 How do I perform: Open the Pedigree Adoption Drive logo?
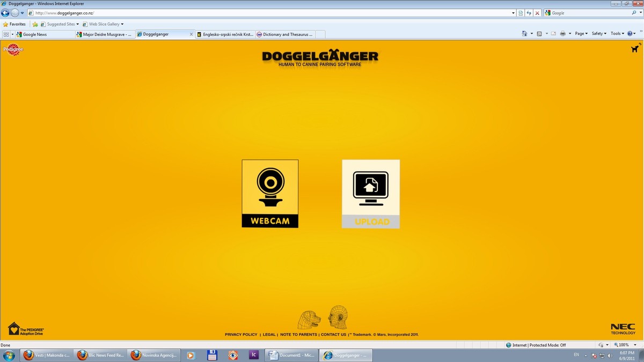[x=26, y=329]
